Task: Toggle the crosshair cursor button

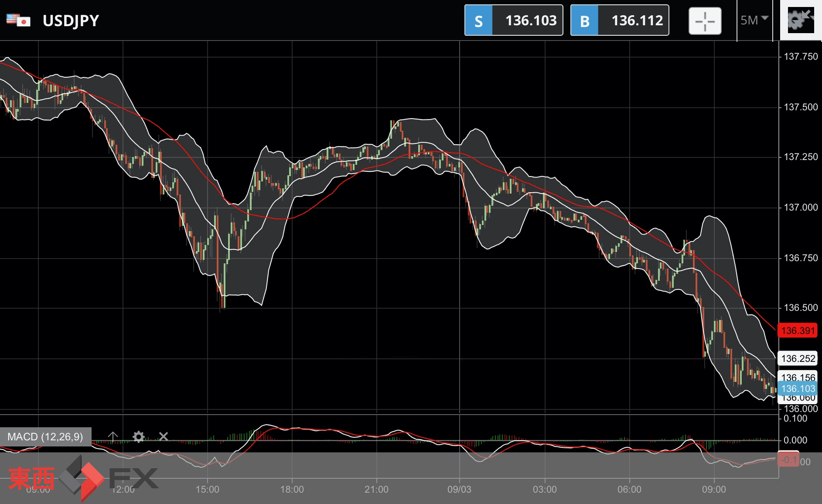Action: 705,21
